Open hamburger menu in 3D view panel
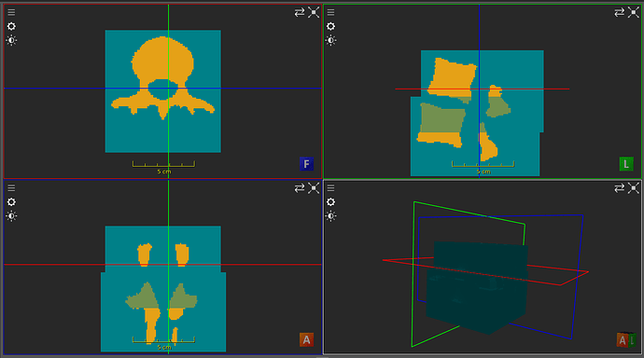The height and width of the screenshot is (358, 644). (330, 187)
